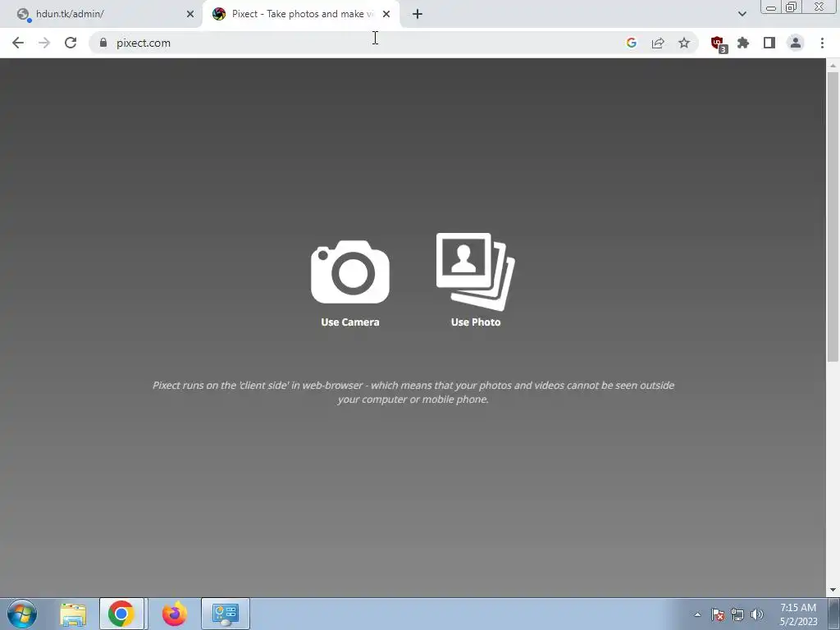Screen dimensions: 840x630
Task: Show hidden tray icons arrow
Action: 697,614
